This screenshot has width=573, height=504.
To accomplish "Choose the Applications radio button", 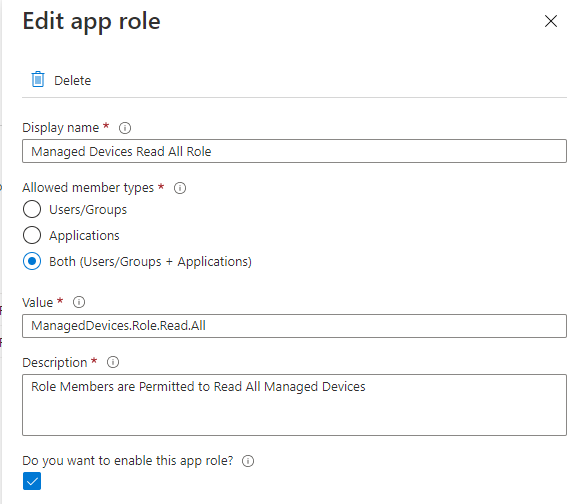I will coord(32,235).
